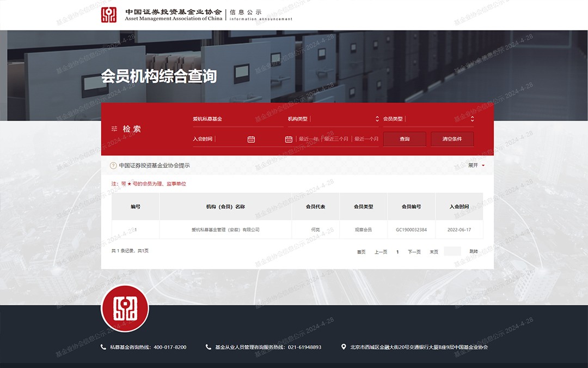Open the 爱杭私募基金管理（安徽）有限公司 result row
The width and height of the screenshot is (588, 368).
(x=225, y=230)
